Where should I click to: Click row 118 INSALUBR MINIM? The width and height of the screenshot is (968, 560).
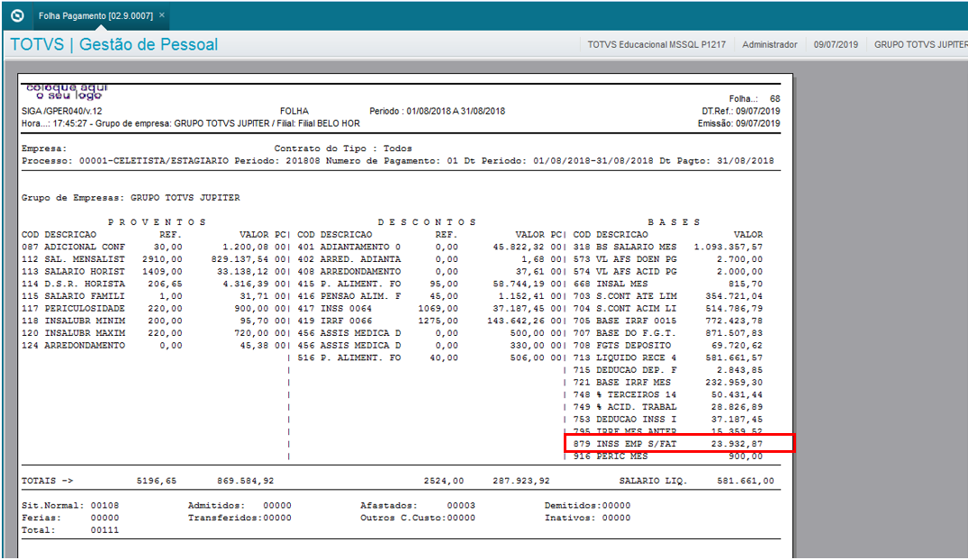click(x=155, y=321)
